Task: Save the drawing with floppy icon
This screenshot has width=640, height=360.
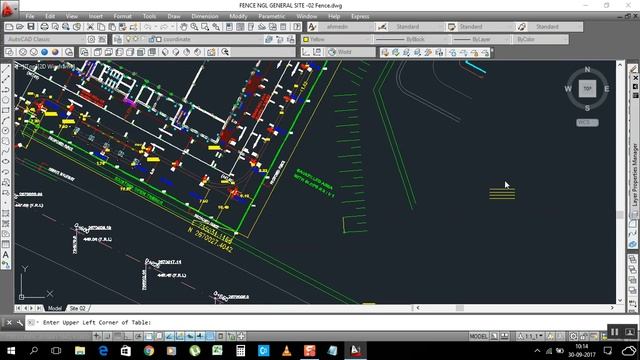Action: coord(31,27)
